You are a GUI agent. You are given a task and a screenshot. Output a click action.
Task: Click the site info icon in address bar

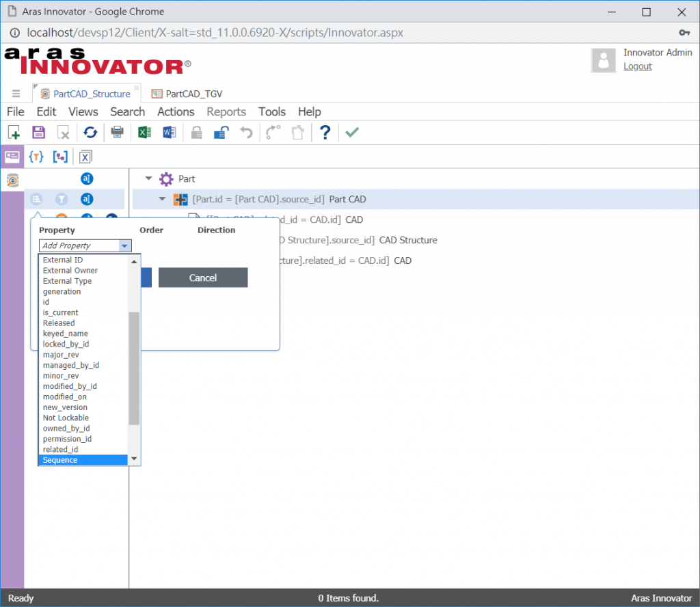(15, 33)
